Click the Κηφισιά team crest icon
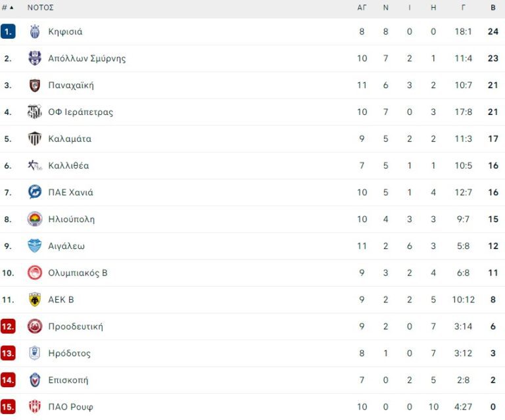Image resolution: width=505 pixels, height=420 pixels. [x=35, y=32]
